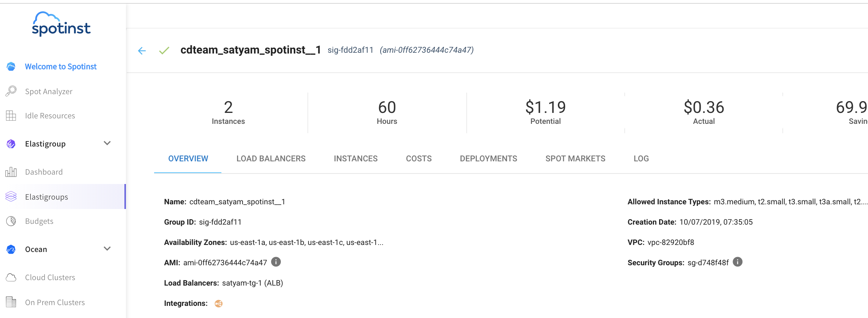The image size is (868, 318).
Task: Open the Load Balancers tab
Action: 271,159
